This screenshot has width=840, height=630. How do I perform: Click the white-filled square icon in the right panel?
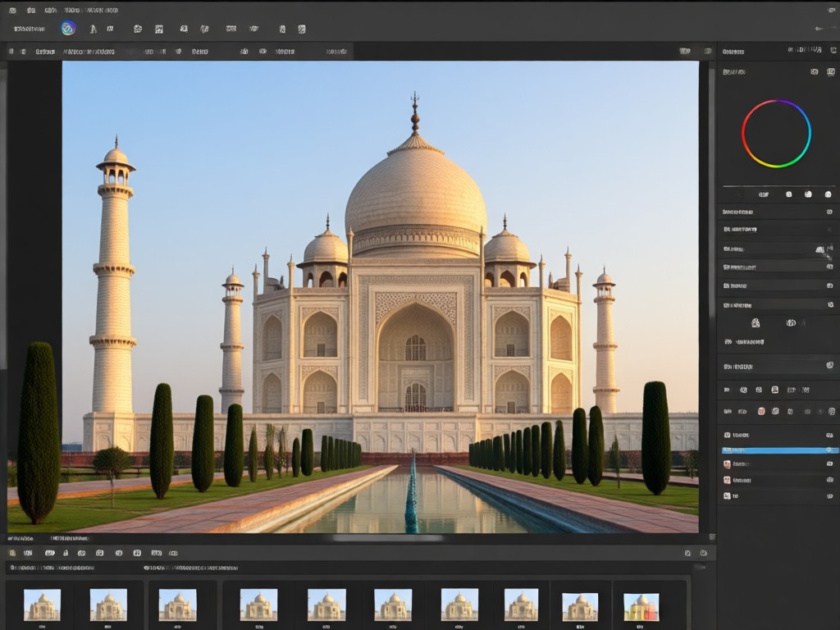tap(774, 390)
